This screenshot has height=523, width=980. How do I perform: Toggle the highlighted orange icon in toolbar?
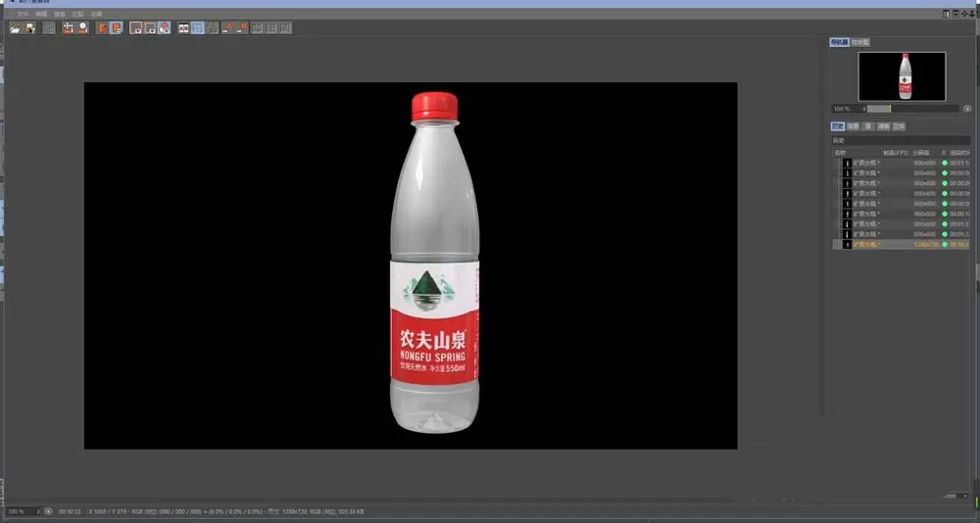click(117, 27)
